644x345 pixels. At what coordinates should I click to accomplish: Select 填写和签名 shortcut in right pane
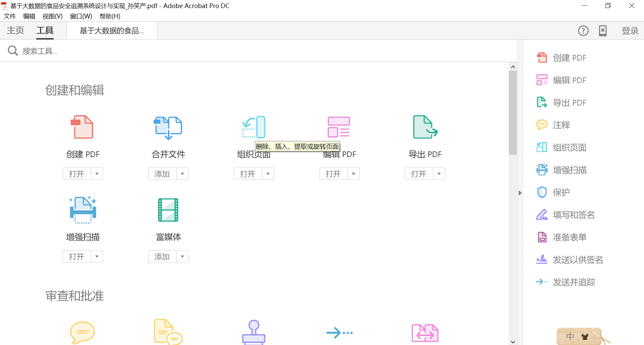point(565,215)
